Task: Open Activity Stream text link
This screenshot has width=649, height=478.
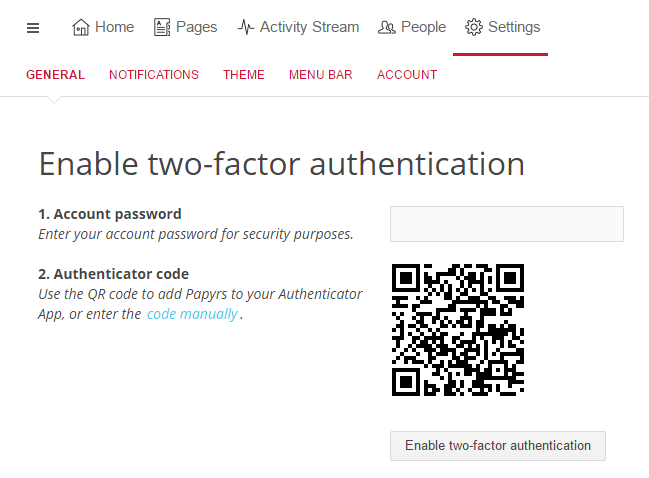Action: [x=309, y=27]
